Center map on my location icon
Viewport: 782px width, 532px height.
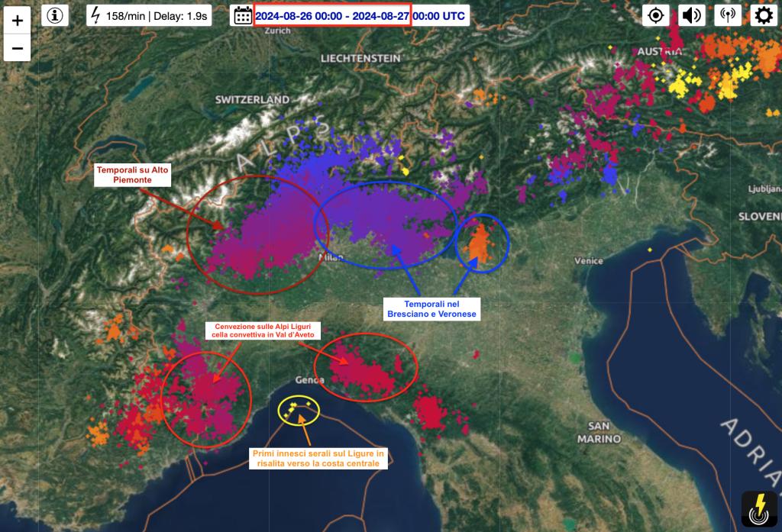click(656, 15)
